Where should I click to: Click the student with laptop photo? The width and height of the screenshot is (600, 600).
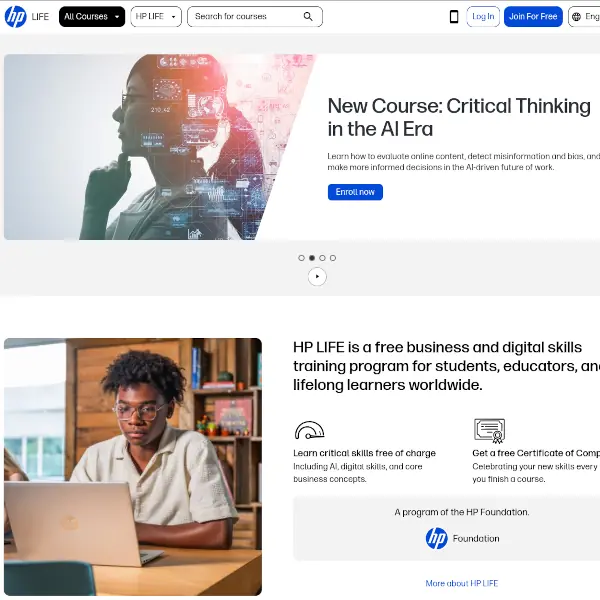pos(133,466)
